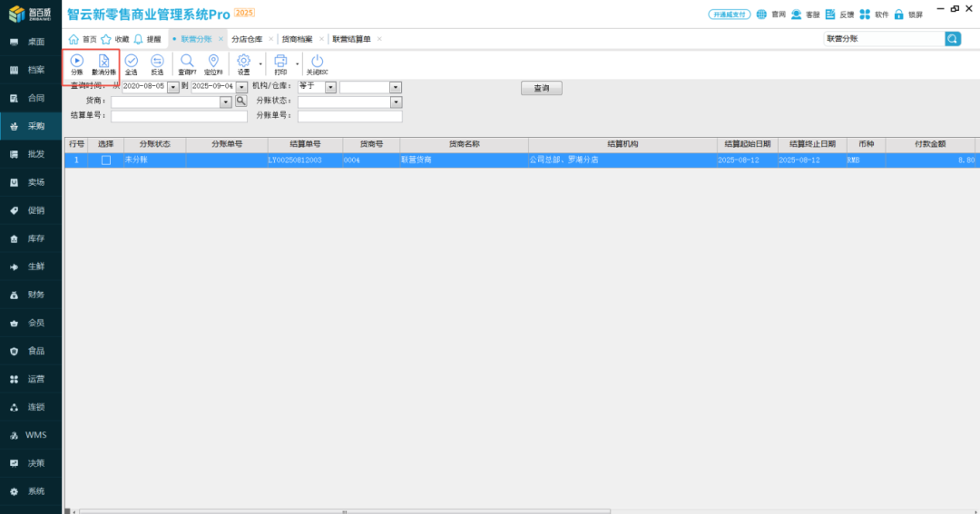Select 采购 in the sidebar

click(31, 126)
